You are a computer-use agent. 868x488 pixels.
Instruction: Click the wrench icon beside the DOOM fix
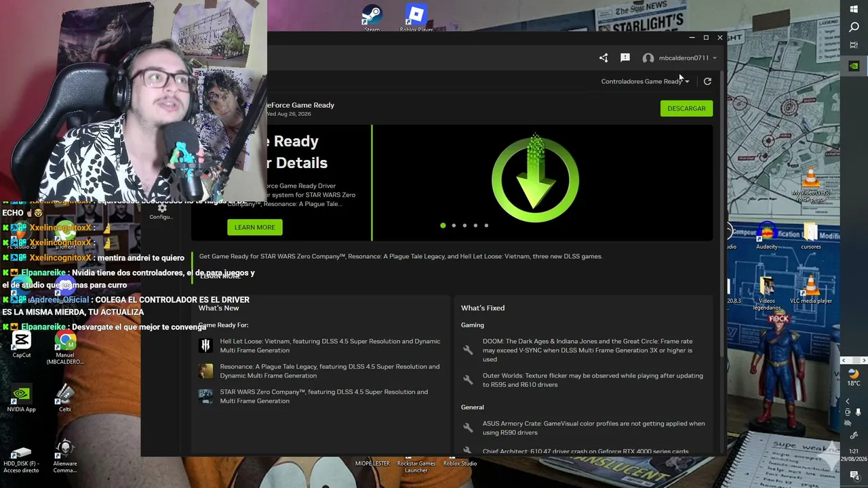pyautogui.click(x=468, y=350)
